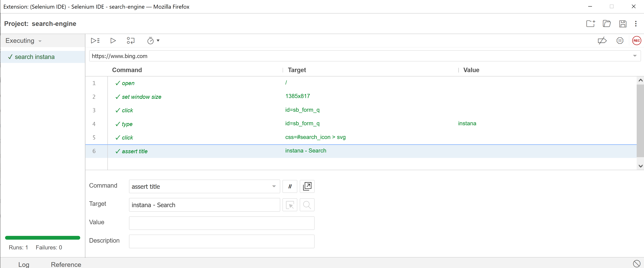Switch to the Log tab
The image size is (644, 268).
pos(24,264)
